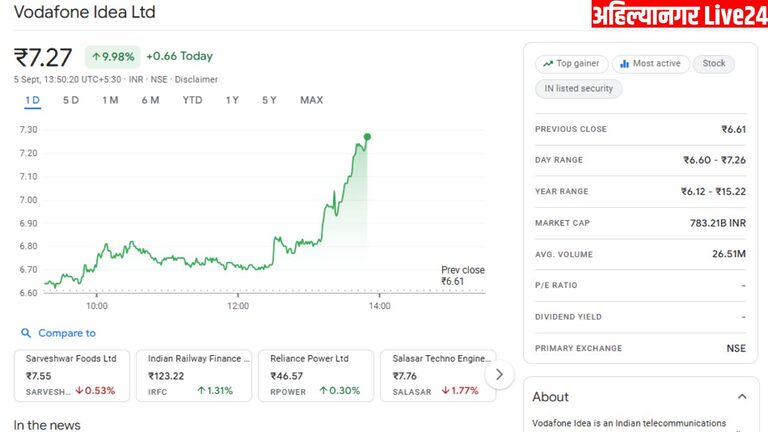768x432 pixels.
Task: Open the 1Y chart view
Action: (x=232, y=100)
